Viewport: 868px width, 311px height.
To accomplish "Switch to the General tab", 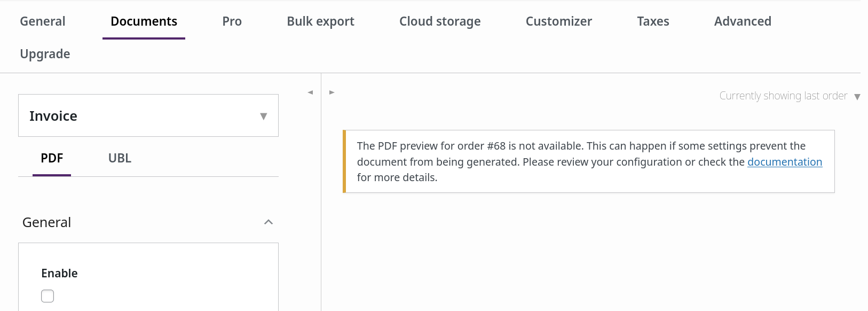I will [42, 21].
